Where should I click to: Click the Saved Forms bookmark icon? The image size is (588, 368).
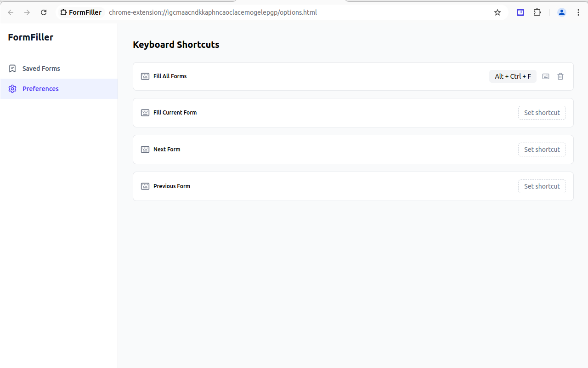pyautogui.click(x=12, y=69)
